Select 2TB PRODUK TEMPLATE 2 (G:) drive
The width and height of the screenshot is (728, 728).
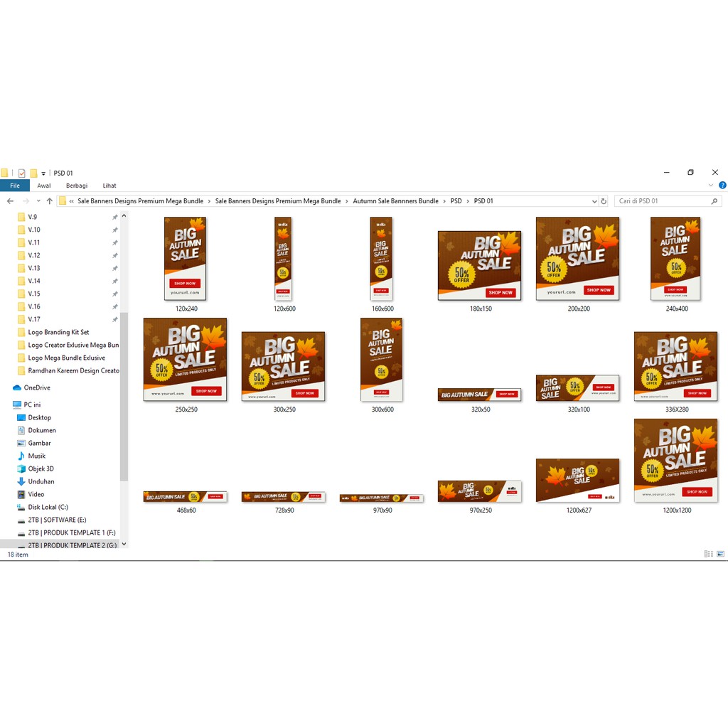coord(72,545)
